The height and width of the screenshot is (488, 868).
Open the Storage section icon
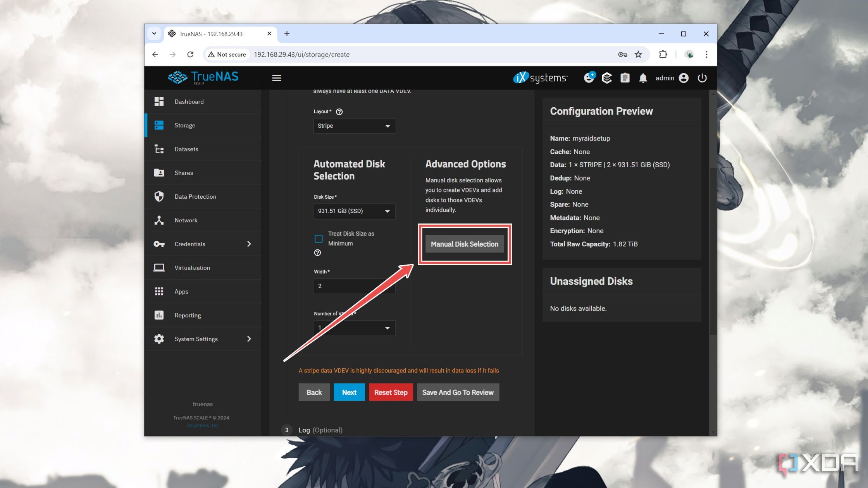(x=158, y=125)
